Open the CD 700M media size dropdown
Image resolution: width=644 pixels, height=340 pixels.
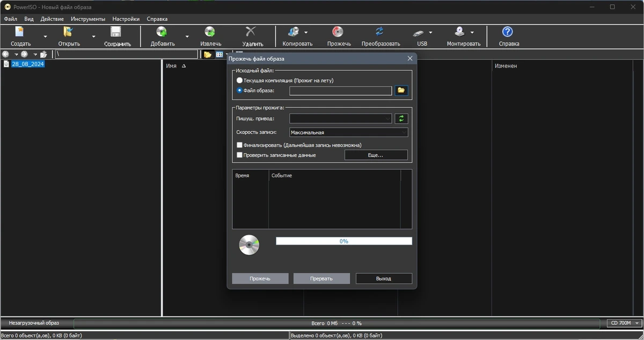[625, 323]
